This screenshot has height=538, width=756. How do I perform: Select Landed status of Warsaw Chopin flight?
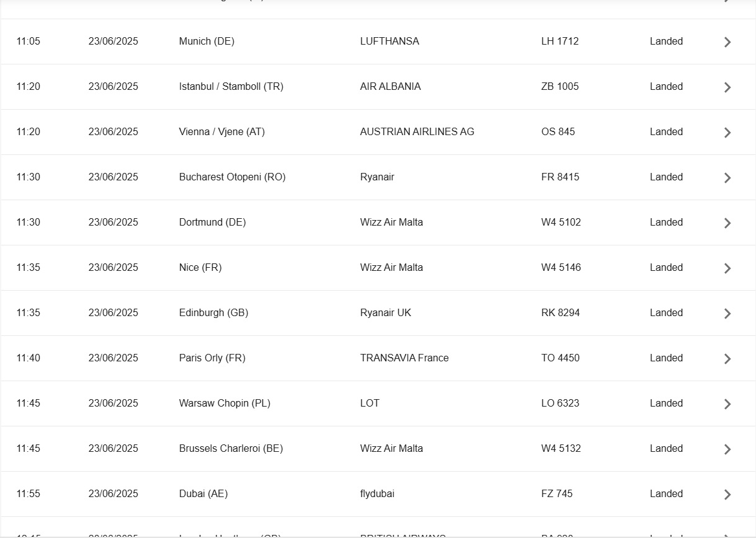pyautogui.click(x=666, y=403)
